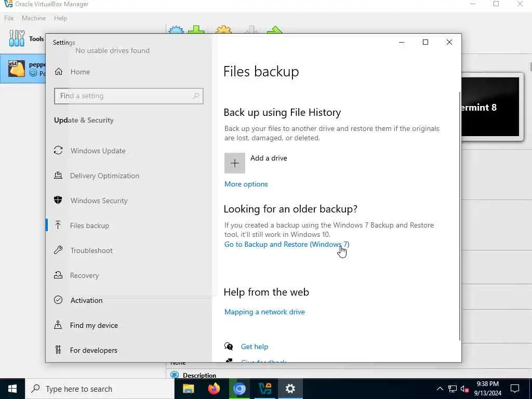Click the network tray icon
Viewport: 532px width, 399px height.
[x=453, y=389]
